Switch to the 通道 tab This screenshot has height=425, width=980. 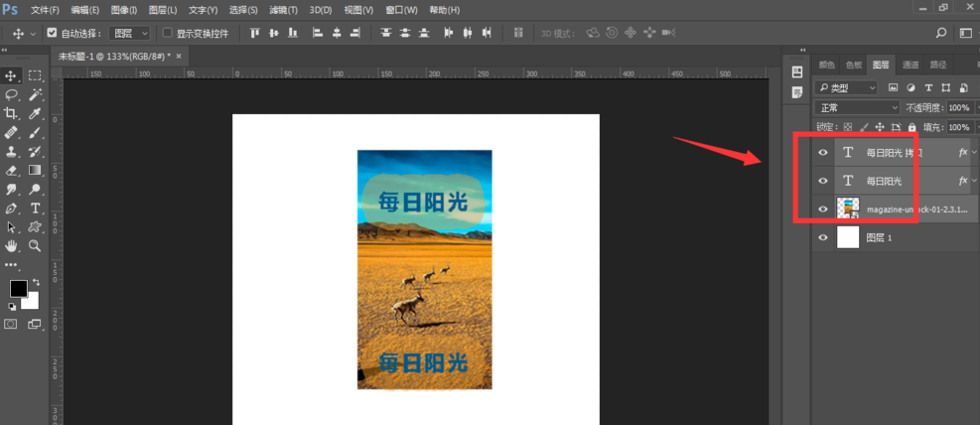click(x=910, y=65)
